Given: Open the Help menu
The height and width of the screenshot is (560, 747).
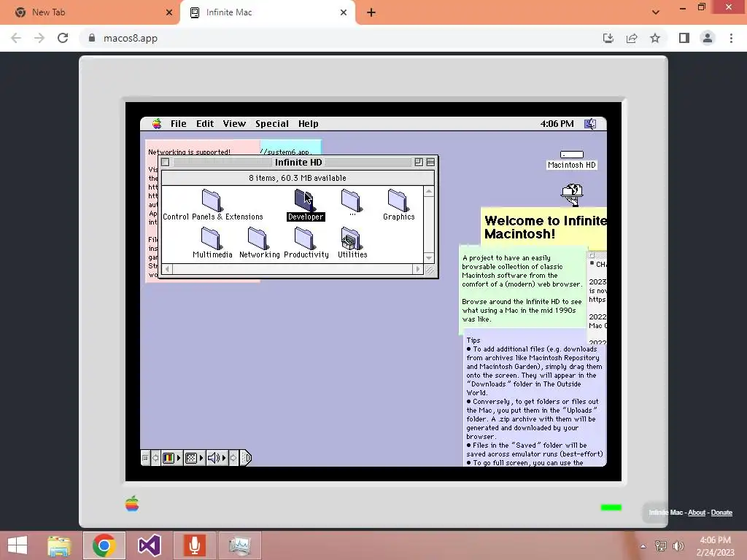Looking at the screenshot, I should (x=309, y=124).
